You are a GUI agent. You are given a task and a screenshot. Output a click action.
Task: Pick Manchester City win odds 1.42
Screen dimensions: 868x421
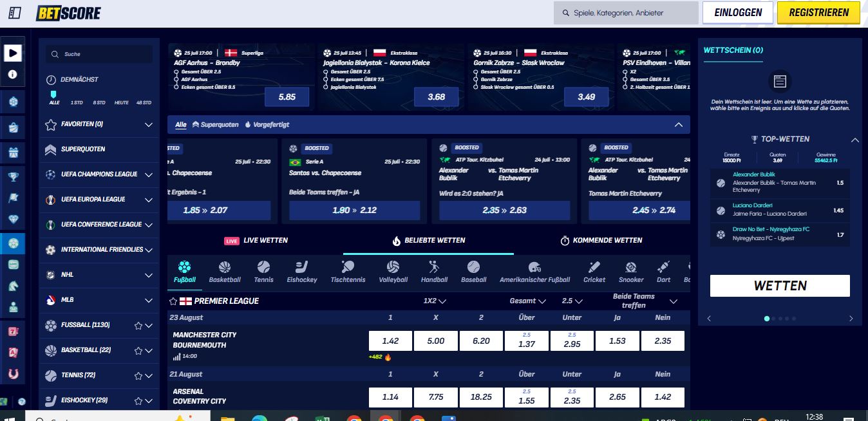390,341
